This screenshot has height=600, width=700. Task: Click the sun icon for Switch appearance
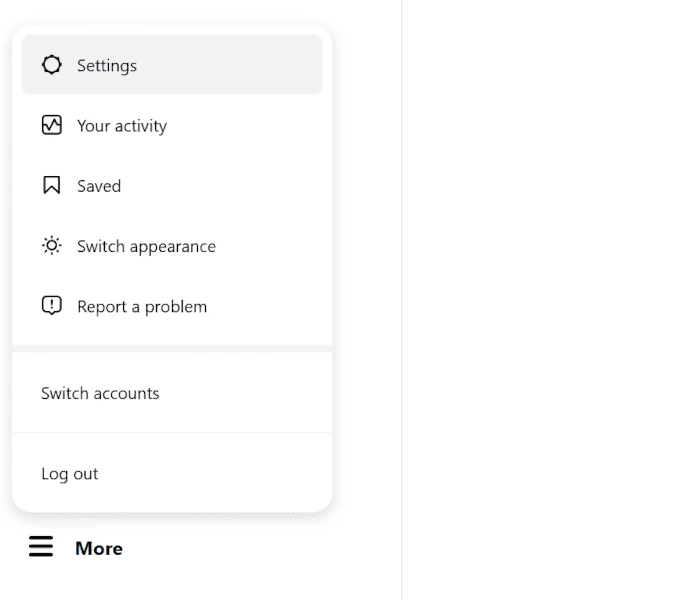[52, 246]
